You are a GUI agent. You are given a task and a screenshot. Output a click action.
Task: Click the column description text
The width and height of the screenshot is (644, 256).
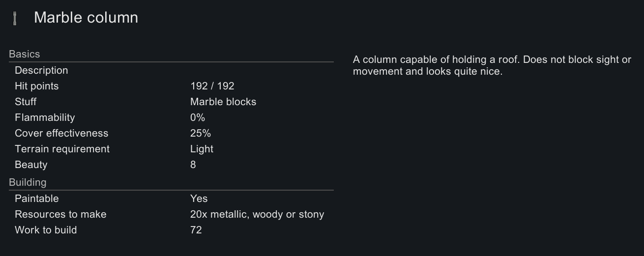[492, 65]
